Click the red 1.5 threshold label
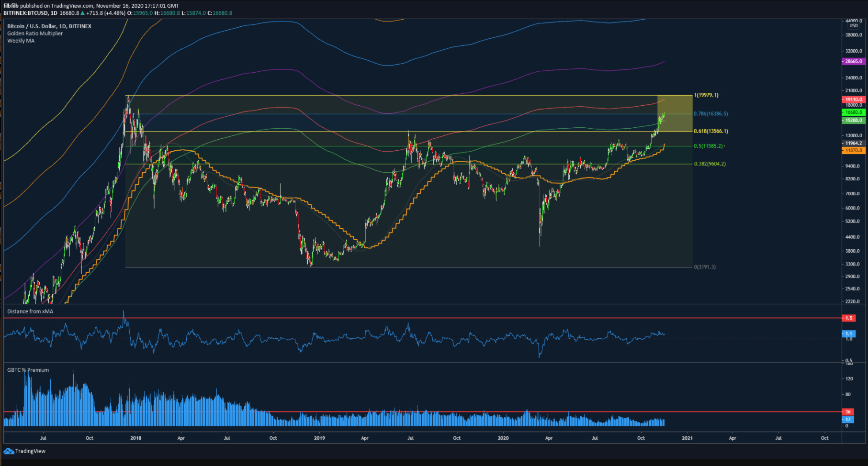The width and height of the screenshot is (868, 466). [848, 318]
